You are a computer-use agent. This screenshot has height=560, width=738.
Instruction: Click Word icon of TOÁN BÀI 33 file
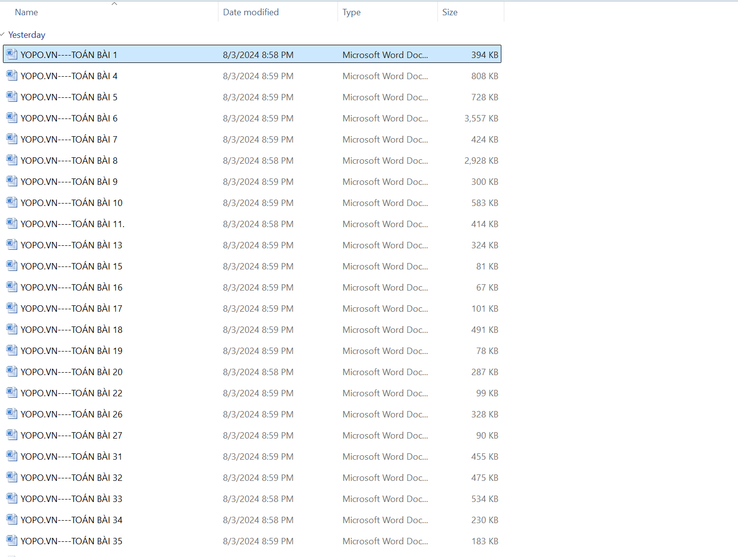12,498
